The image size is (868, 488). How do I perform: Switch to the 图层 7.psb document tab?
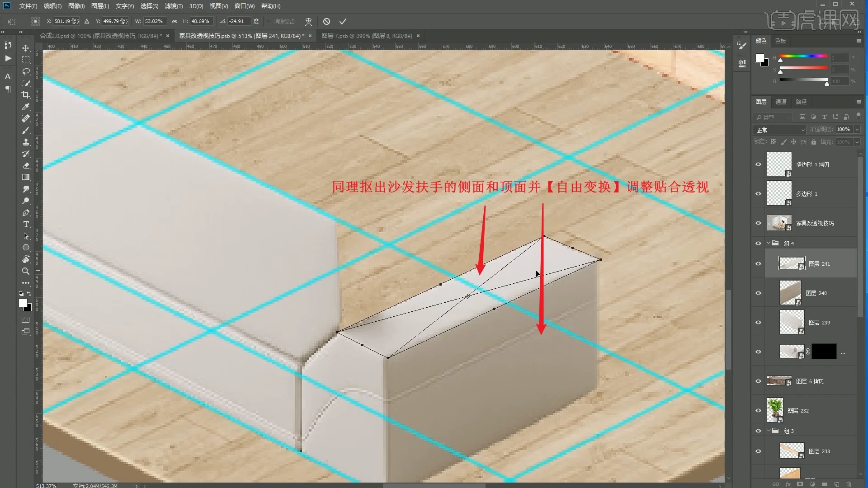(x=367, y=36)
